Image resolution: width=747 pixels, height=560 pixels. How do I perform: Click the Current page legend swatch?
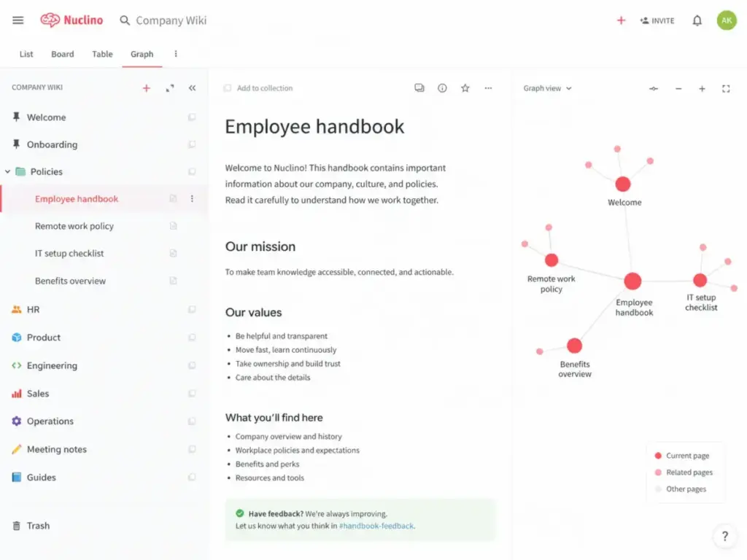[x=658, y=456]
